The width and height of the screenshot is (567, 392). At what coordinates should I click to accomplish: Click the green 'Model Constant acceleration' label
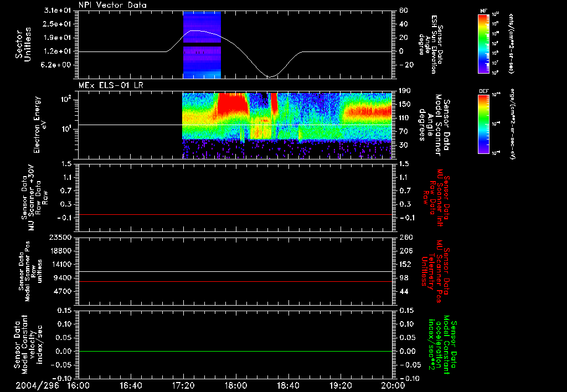pyautogui.click(x=442, y=345)
